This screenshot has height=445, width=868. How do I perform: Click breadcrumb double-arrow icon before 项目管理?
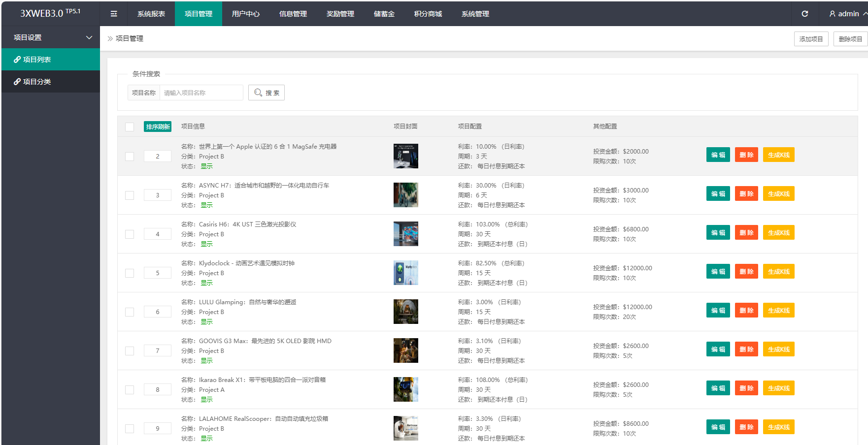[x=110, y=38]
